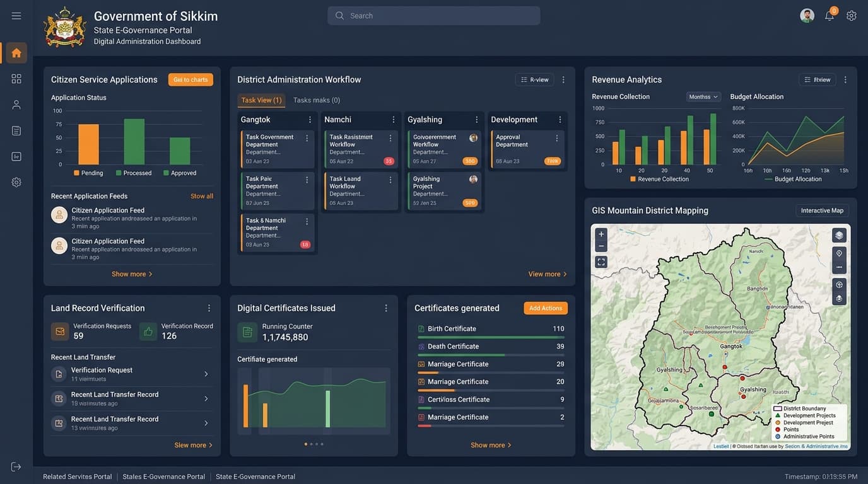Open the map layers icon

pos(839,235)
